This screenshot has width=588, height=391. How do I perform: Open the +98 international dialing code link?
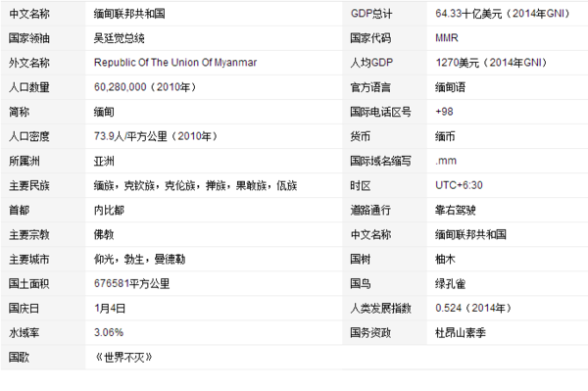tap(444, 112)
